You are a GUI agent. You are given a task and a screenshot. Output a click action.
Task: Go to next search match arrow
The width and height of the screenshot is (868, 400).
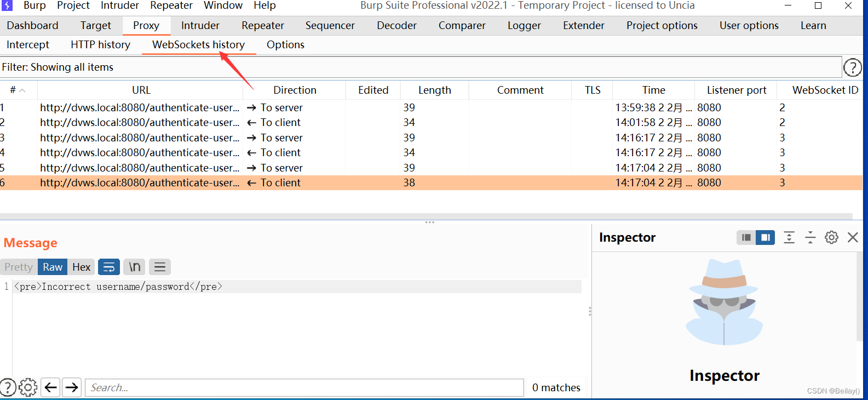coord(72,387)
